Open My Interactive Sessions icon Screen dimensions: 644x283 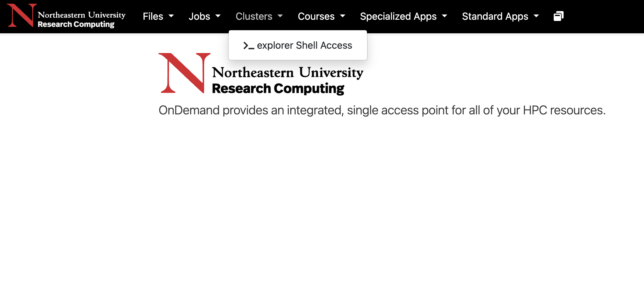pos(558,16)
